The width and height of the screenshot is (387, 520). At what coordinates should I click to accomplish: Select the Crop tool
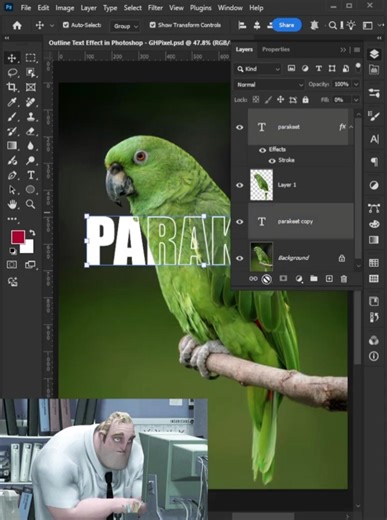pyautogui.click(x=12, y=87)
